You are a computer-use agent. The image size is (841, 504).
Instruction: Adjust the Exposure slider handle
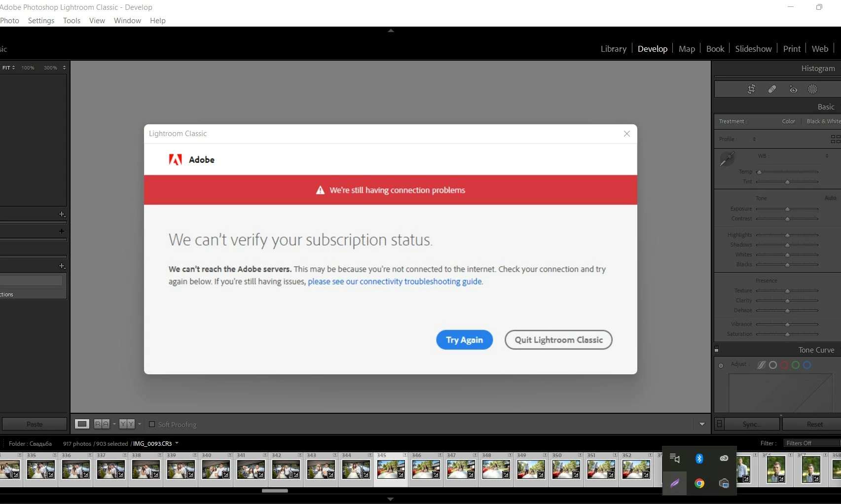(x=787, y=209)
